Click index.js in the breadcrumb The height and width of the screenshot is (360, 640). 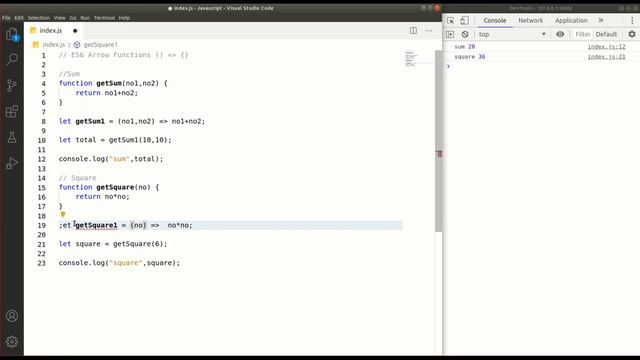(53, 44)
